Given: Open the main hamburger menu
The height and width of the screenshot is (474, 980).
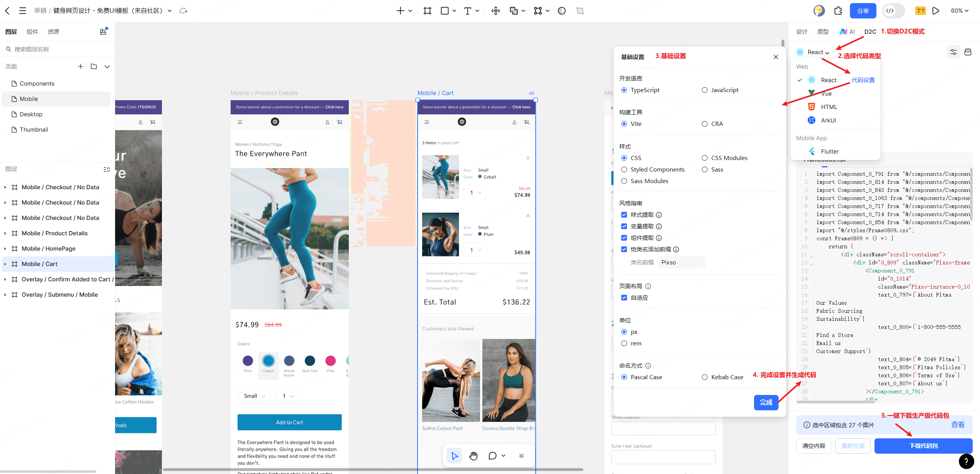Looking at the screenshot, I should [x=23, y=11].
